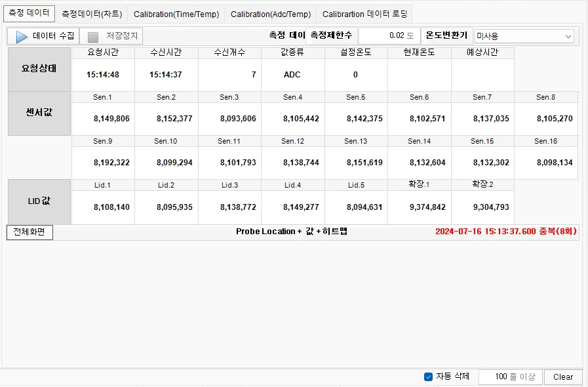588x387 pixels.
Task: Click the 센서값 row header
Action: [39, 113]
